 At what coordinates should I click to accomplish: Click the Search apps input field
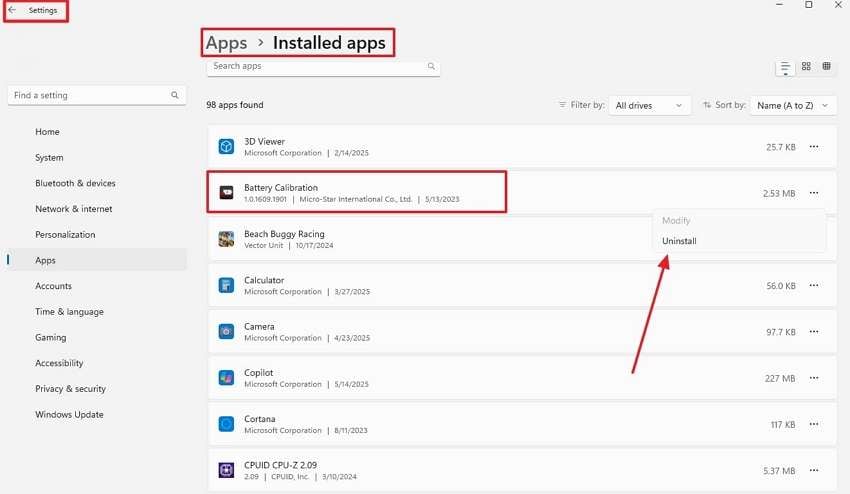323,66
